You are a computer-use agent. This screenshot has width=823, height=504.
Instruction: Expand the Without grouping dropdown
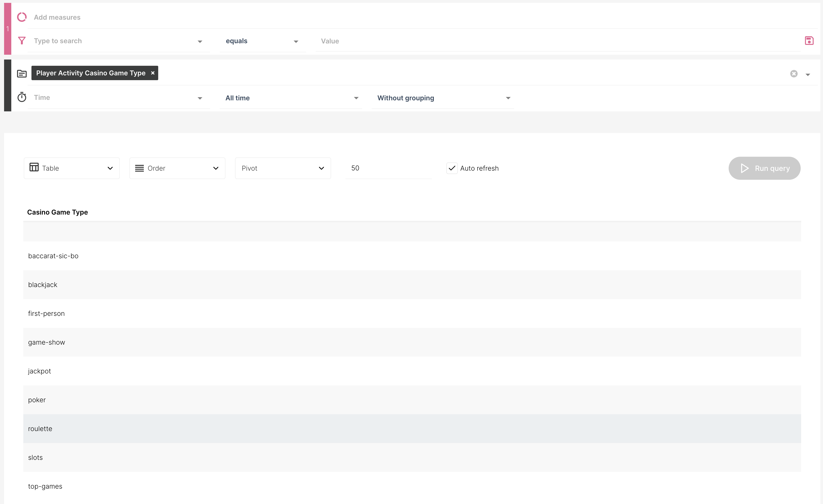coord(443,98)
